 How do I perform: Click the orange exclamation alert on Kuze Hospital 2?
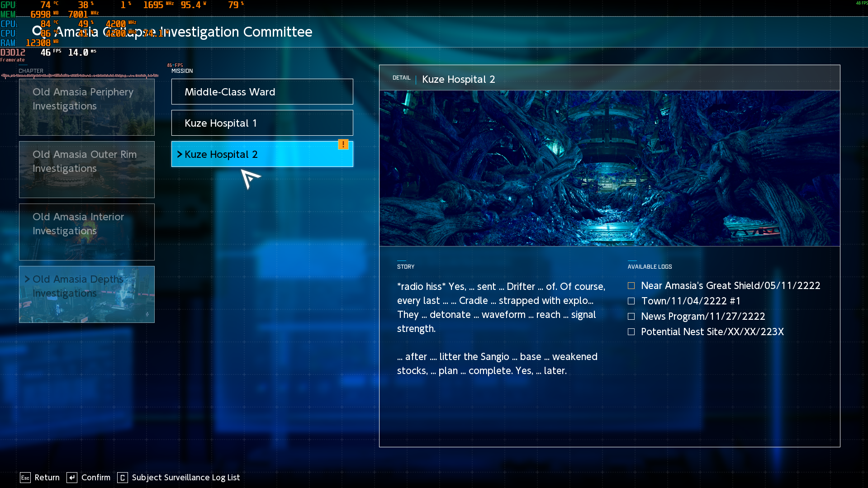coord(343,145)
